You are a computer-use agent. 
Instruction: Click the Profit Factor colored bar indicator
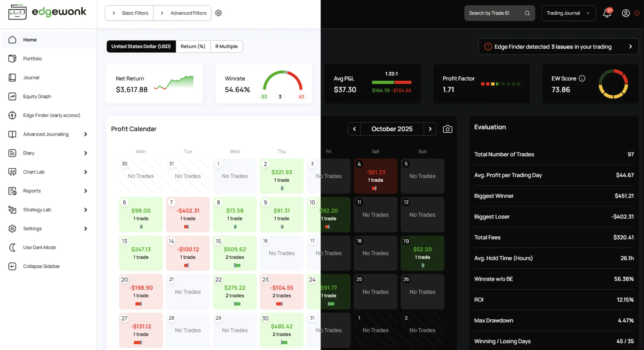pos(501,84)
